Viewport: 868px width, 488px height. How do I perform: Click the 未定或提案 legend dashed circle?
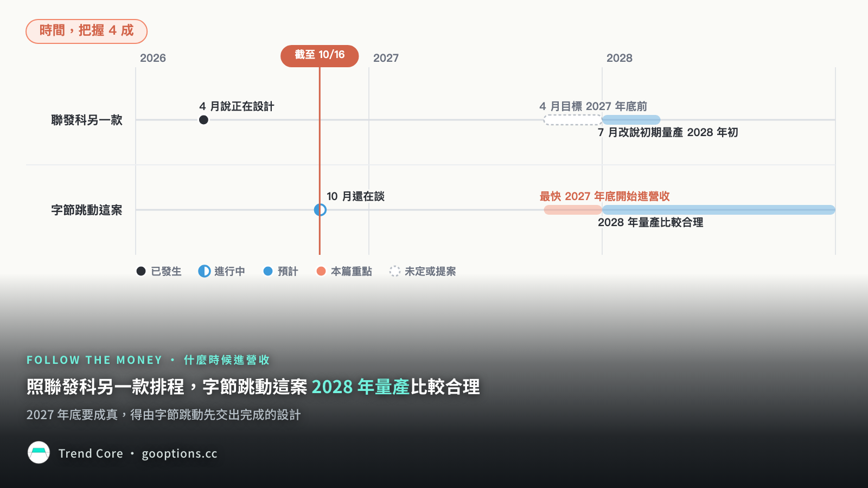click(x=395, y=271)
